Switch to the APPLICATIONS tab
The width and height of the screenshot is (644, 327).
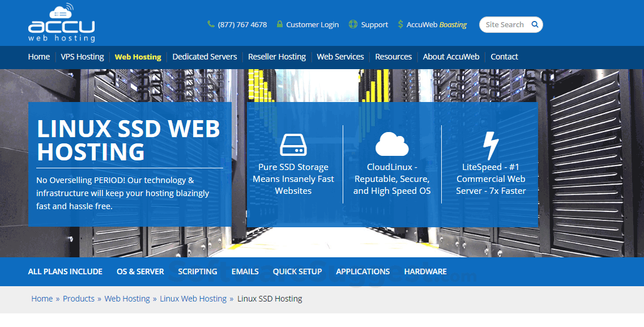pyautogui.click(x=362, y=271)
